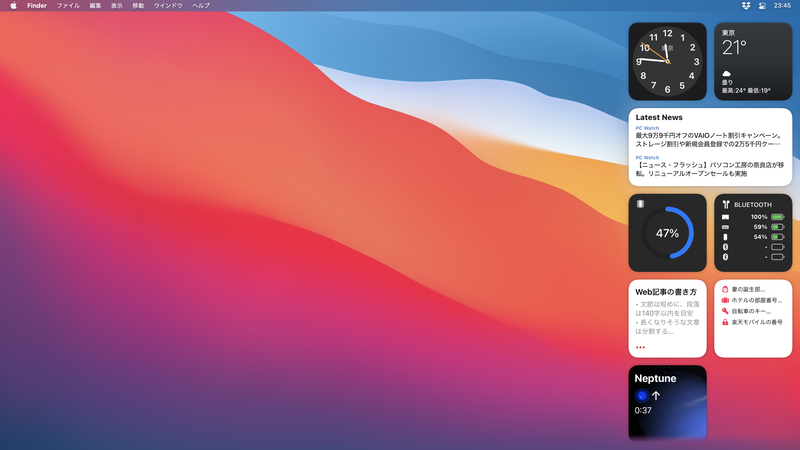Open the analog clock widget

(667, 61)
